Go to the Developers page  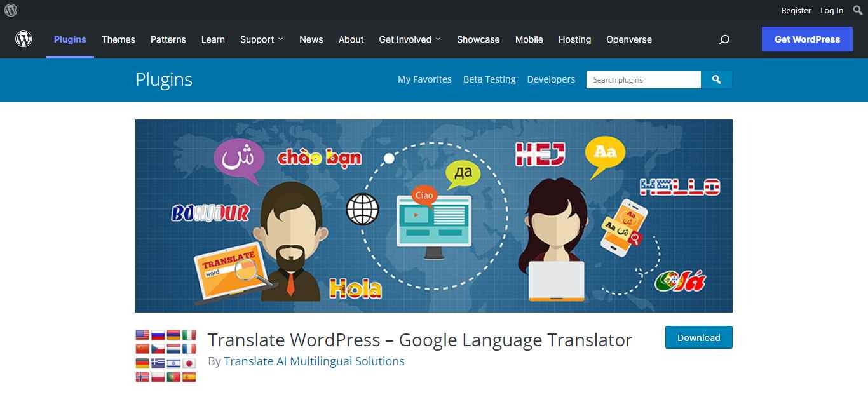tap(551, 79)
